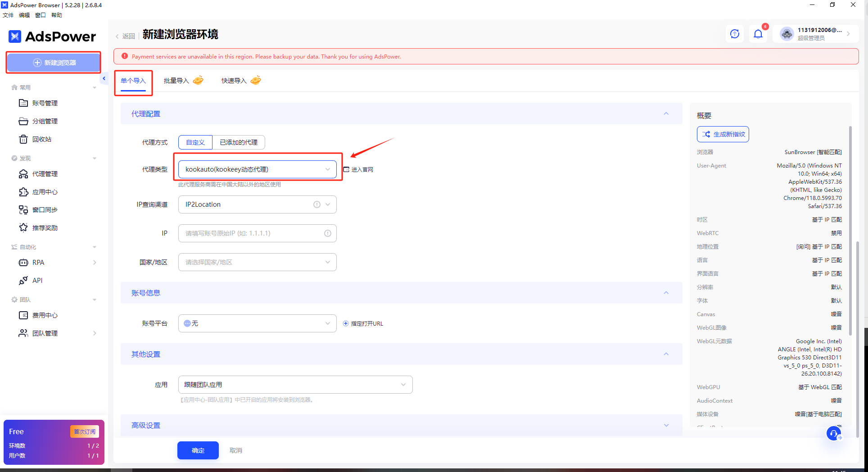Click the 确定 confirm button
This screenshot has height=472, width=868.
coord(198,450)
